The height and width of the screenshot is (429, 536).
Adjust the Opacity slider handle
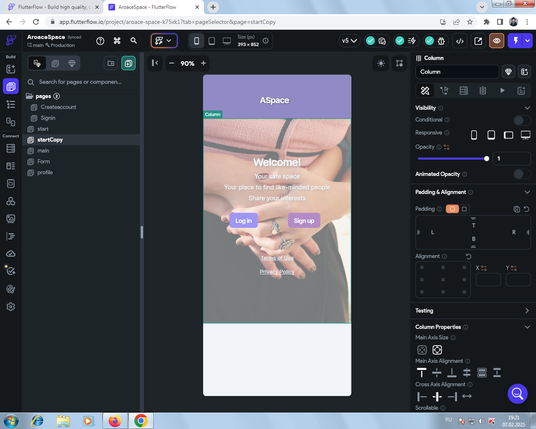pos(486,159)
